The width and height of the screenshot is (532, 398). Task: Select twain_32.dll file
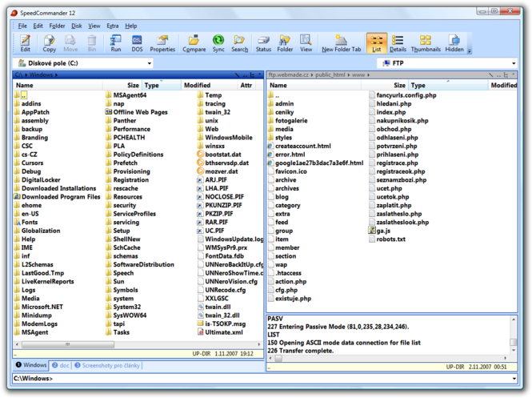coord(219,316)
